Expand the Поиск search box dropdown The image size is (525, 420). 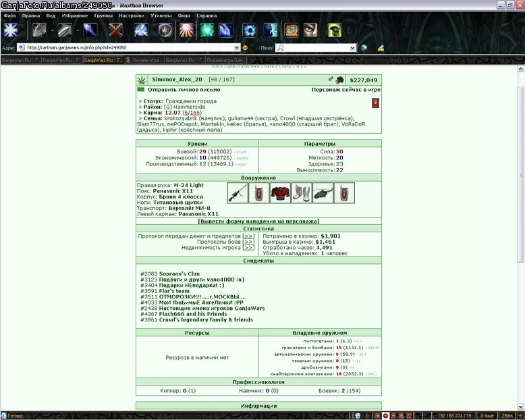pos(352,48)
